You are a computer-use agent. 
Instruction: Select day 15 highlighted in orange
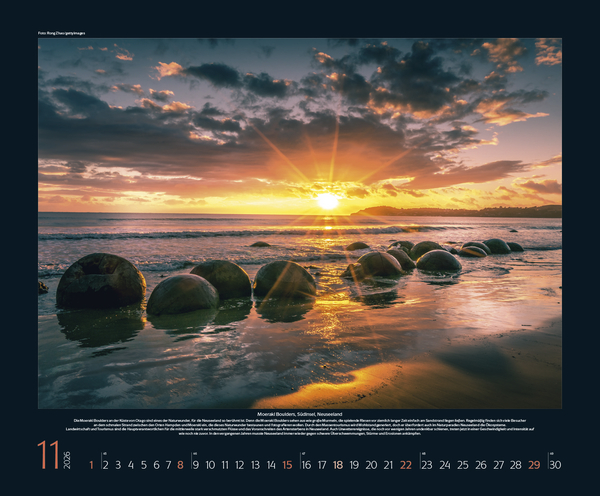pyautogui.click(x=287, y=464)
